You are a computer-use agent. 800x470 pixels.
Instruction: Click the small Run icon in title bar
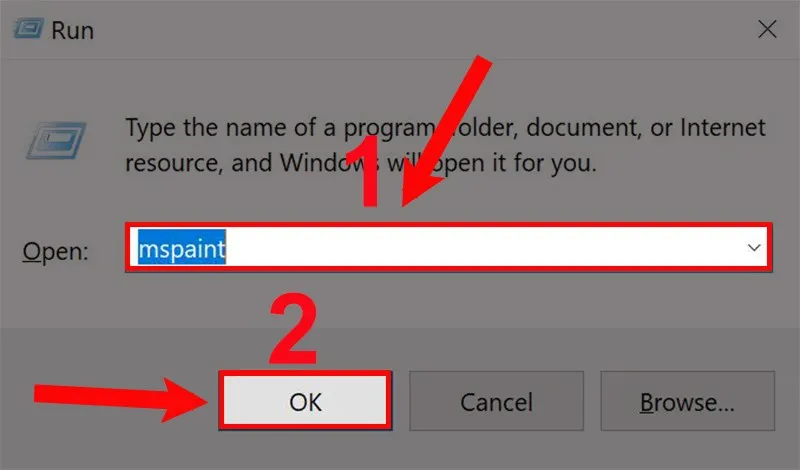coord(29,29)
